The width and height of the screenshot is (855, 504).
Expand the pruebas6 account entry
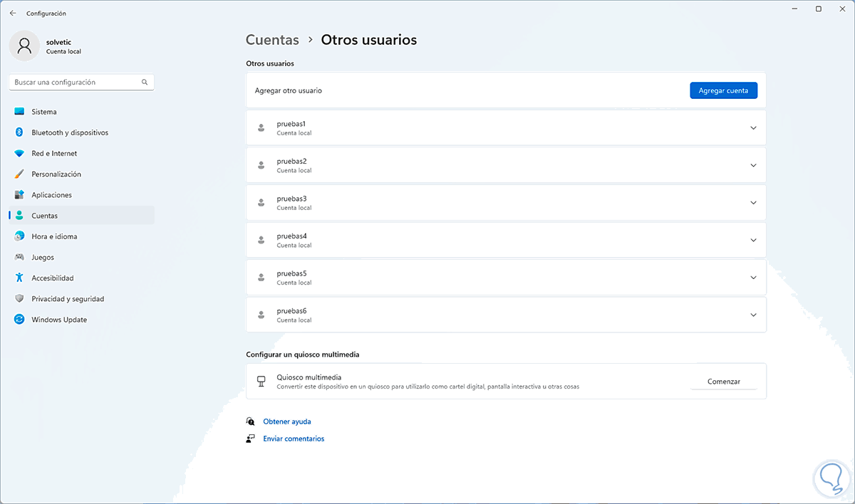pos(753,314)
